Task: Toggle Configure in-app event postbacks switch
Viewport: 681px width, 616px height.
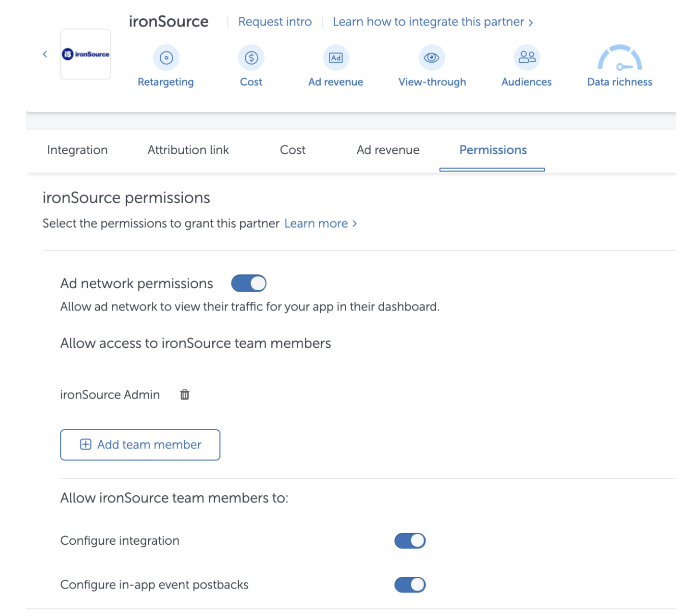Action: tap(410, 585)
